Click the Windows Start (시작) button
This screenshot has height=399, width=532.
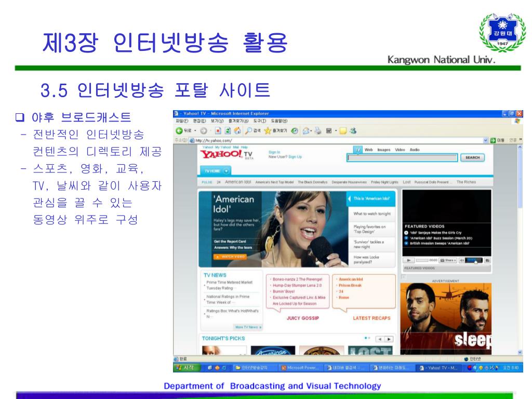pos(185,367)
